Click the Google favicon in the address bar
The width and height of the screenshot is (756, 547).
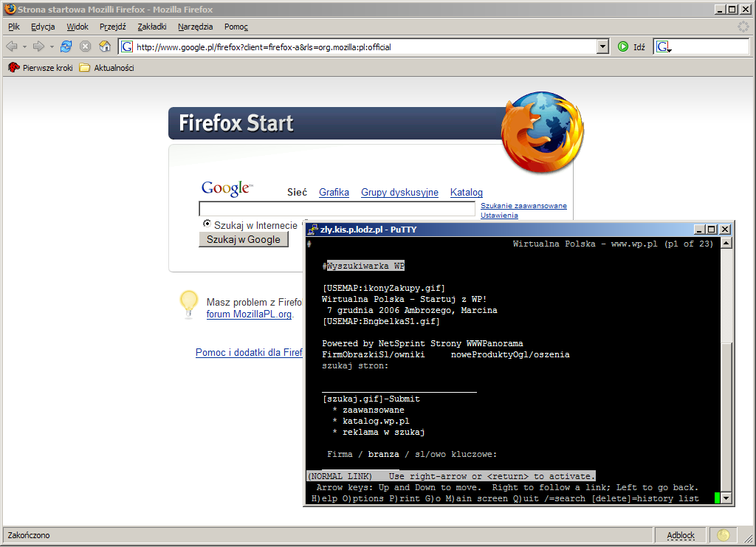tap(127, 47)
